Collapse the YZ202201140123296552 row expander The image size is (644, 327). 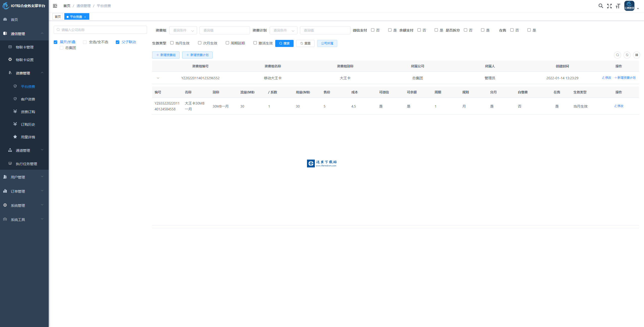(x=158, y=78)
